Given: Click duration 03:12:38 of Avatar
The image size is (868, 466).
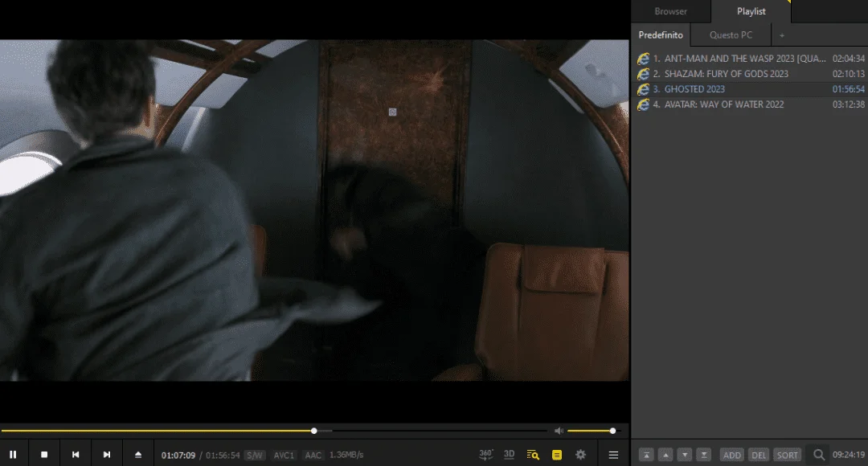Looking at the screenshot, I should pyautogui.click(x=849, y=104).
